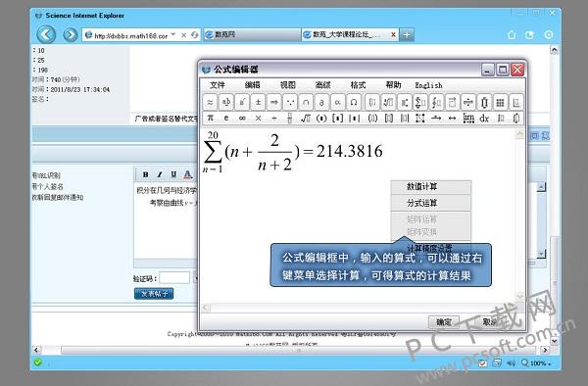Open the 格式 menu

pos(358,85)
